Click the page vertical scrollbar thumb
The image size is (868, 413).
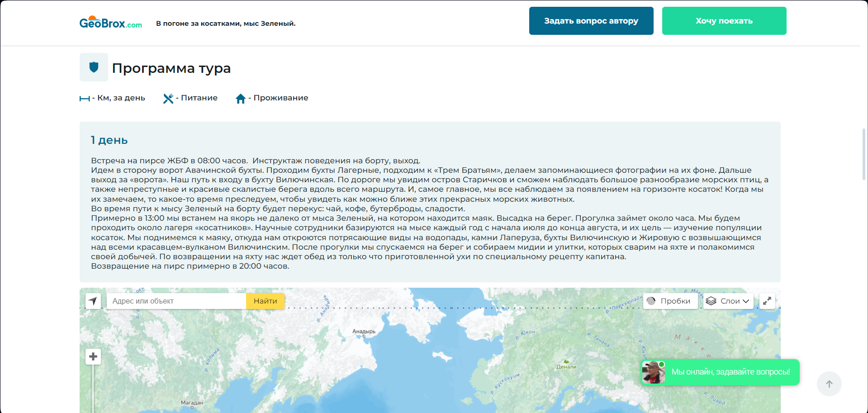(x=864, y=154)
